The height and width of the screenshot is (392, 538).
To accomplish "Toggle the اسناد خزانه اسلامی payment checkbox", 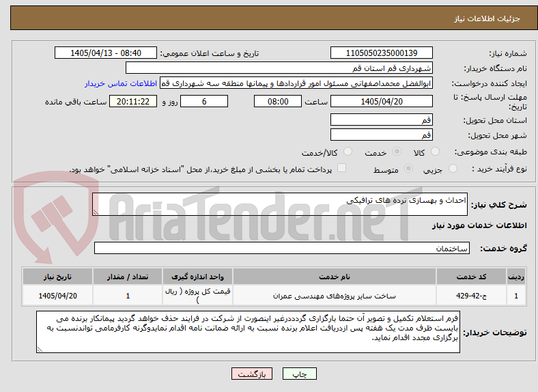I will (x=342, y=168).
